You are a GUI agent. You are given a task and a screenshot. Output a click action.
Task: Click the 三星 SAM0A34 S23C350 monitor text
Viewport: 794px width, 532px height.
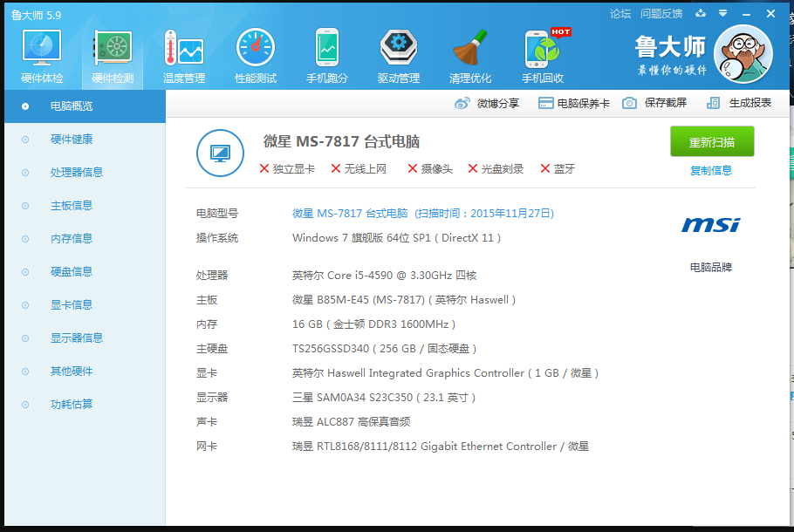coord(384,398)
